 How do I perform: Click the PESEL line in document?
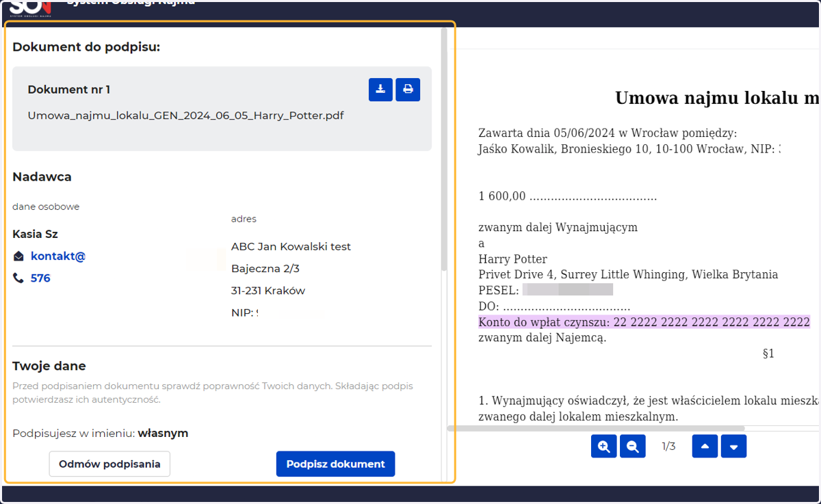545,290
